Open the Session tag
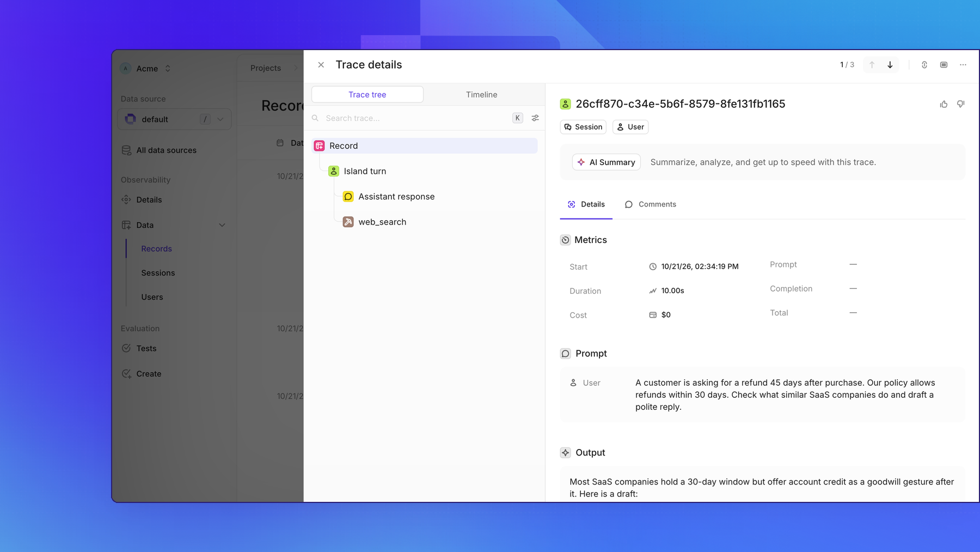980x552 pixels. tap(583, 127)
